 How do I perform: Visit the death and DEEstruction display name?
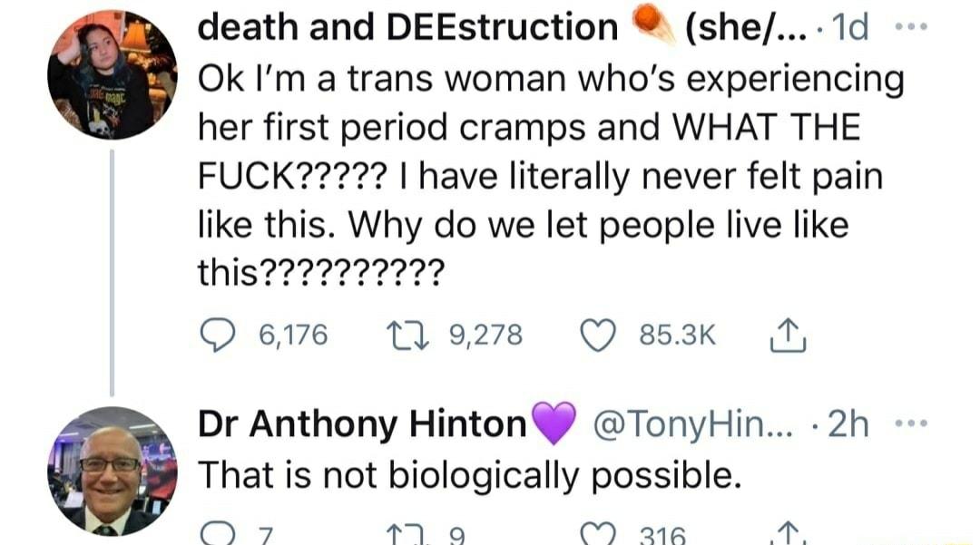407,29
